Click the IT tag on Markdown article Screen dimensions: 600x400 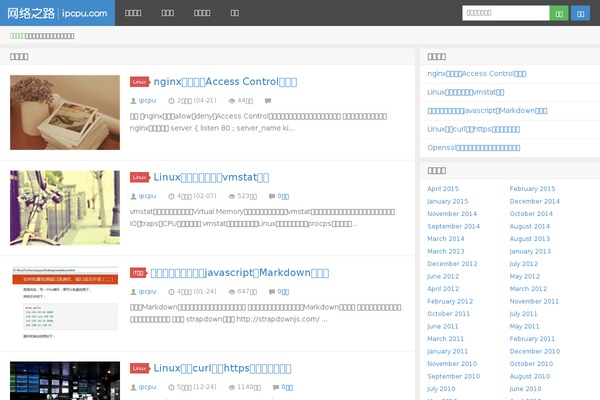coord(138,273)
